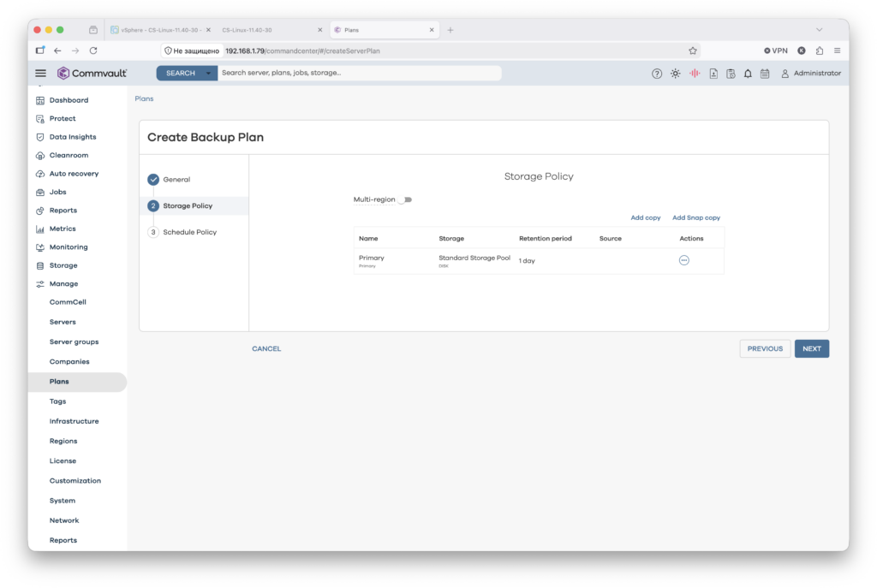The height and width of the screenshot is (588, 877).
Task: Click the Reports pie chart icon
Action: (x=40, y=211)
